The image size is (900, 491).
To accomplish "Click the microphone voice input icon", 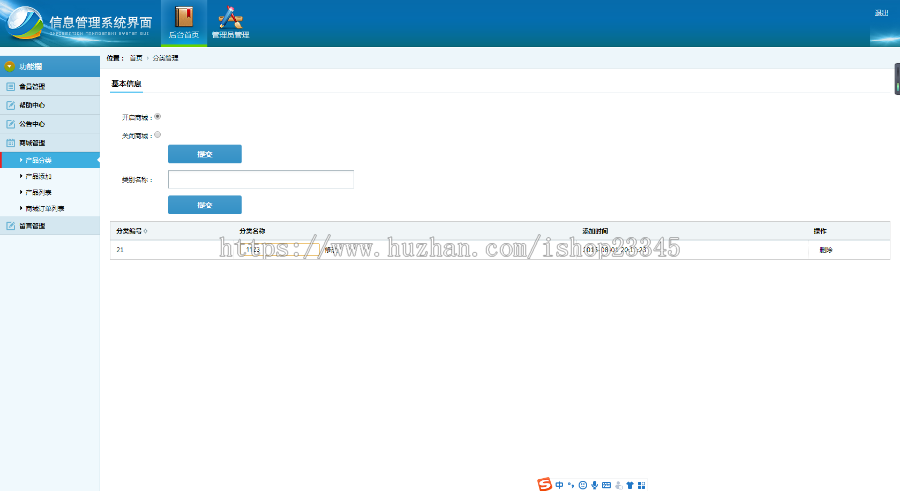I will pos(595,485).
